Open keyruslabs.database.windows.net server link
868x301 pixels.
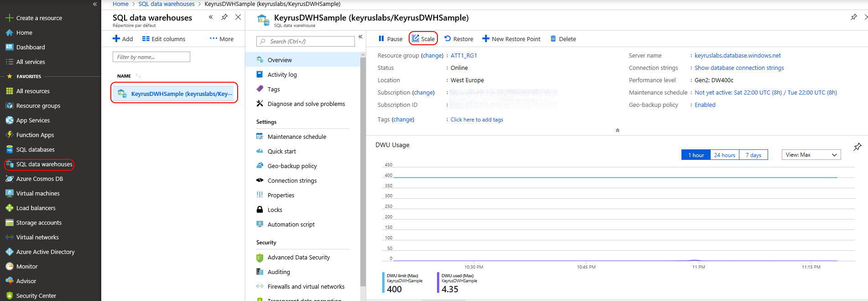click(738, 55)
